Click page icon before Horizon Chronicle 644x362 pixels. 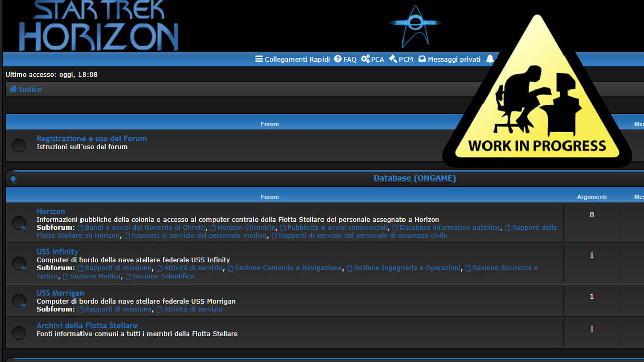point(213,228)
